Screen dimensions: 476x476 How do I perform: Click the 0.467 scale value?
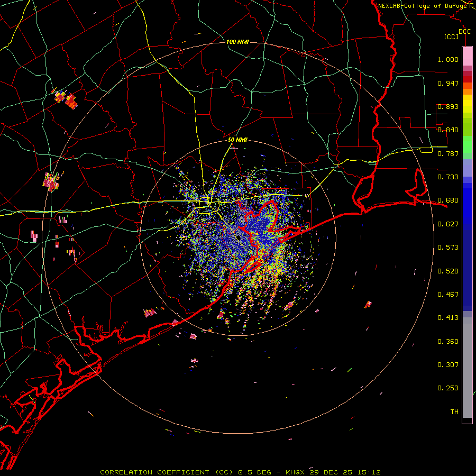[448, 295]
